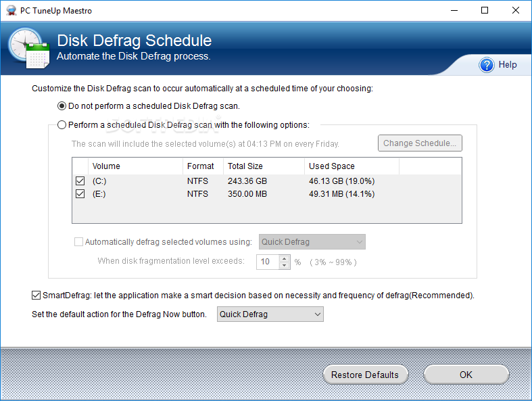Click the Format column header
The image size is (532, 401).
203,166
